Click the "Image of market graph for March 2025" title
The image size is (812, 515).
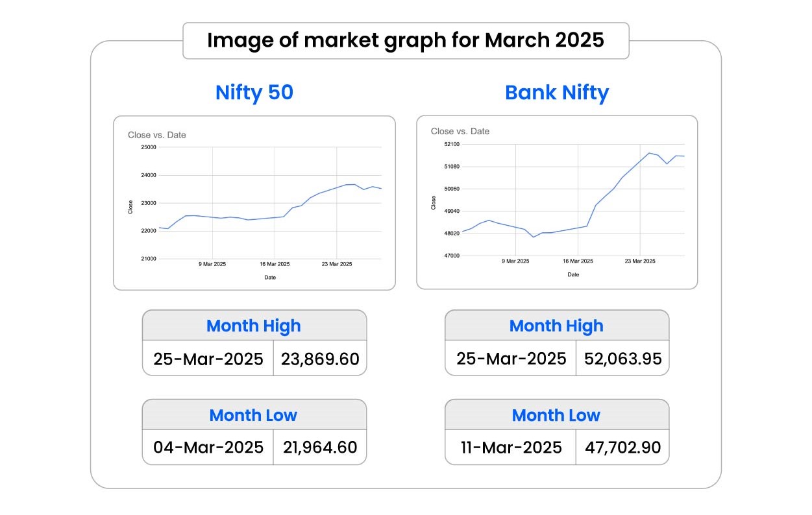pyautogui.click(x=406, y=41)
